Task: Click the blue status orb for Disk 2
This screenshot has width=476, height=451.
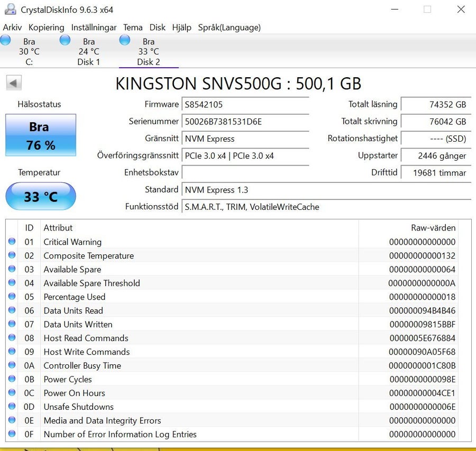Action: tap(125, 40)
